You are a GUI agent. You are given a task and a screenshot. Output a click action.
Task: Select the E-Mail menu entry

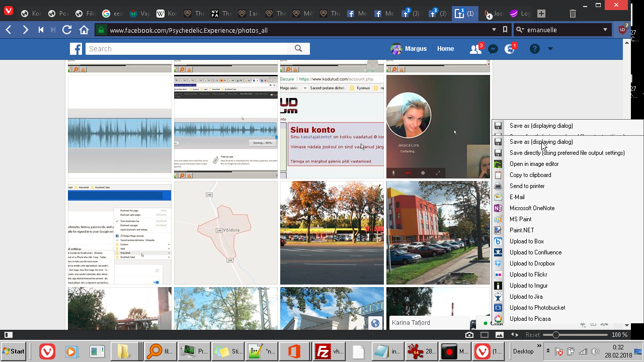click(568, 197)
